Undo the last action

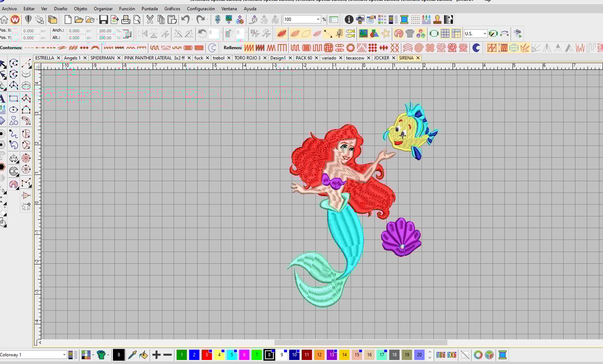(185, 19)
